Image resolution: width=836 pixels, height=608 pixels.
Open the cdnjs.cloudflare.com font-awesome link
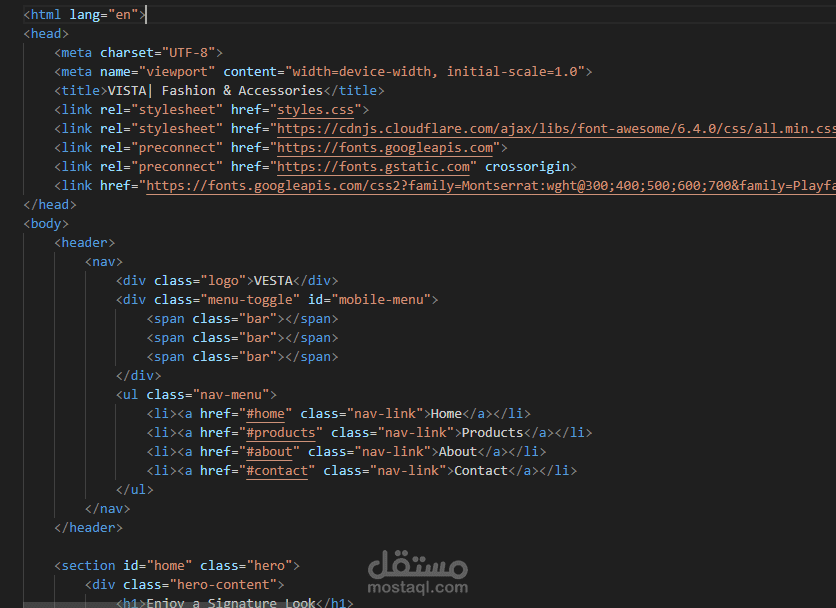556,129
